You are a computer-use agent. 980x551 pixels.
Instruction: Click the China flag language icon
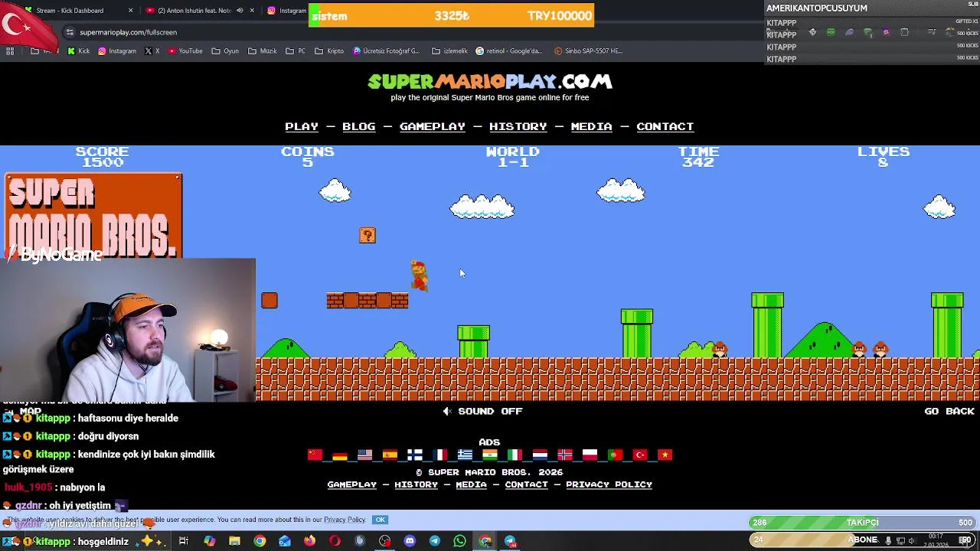point(315,455)
